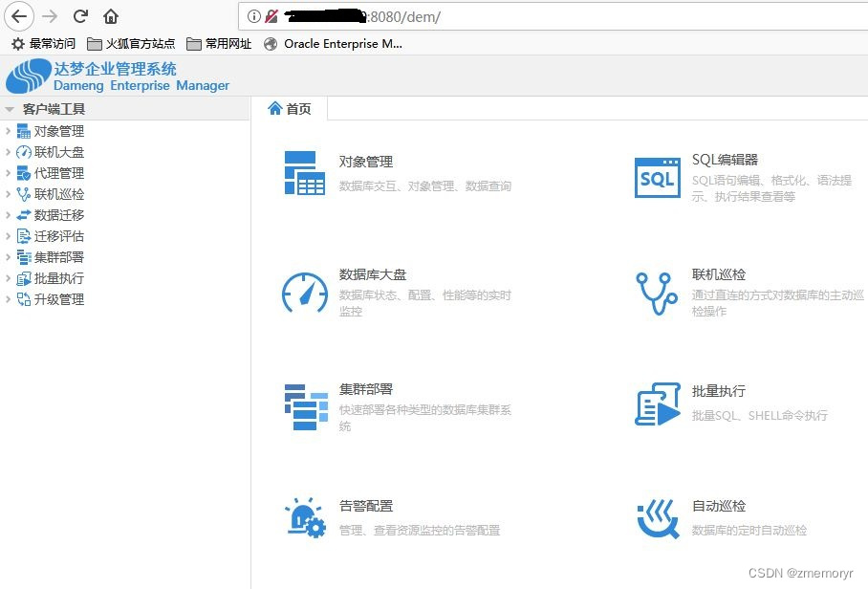Open the 火狐官方站点 bookmark folder
868x589 pixels.
coord(131,44)
